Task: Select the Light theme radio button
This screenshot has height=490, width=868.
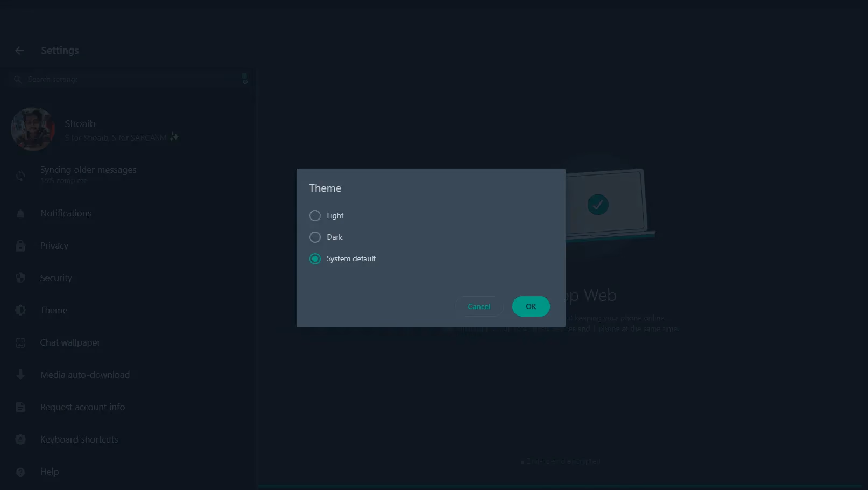Action: point(315,215)
